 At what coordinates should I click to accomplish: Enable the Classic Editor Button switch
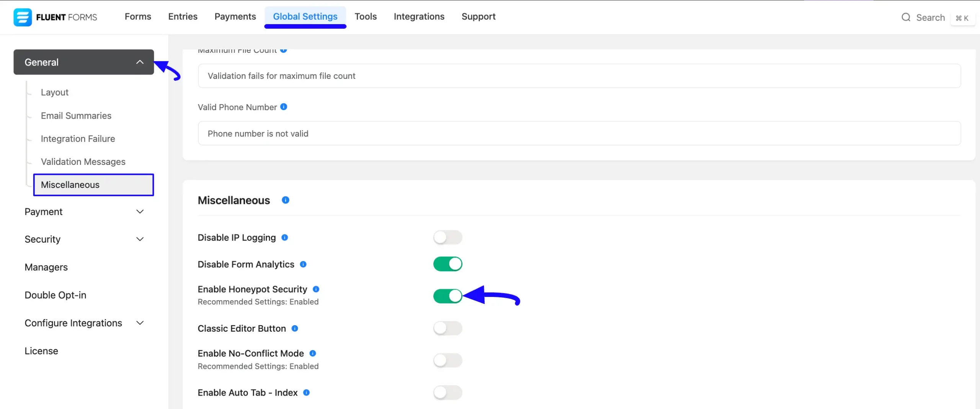(448, 328)
